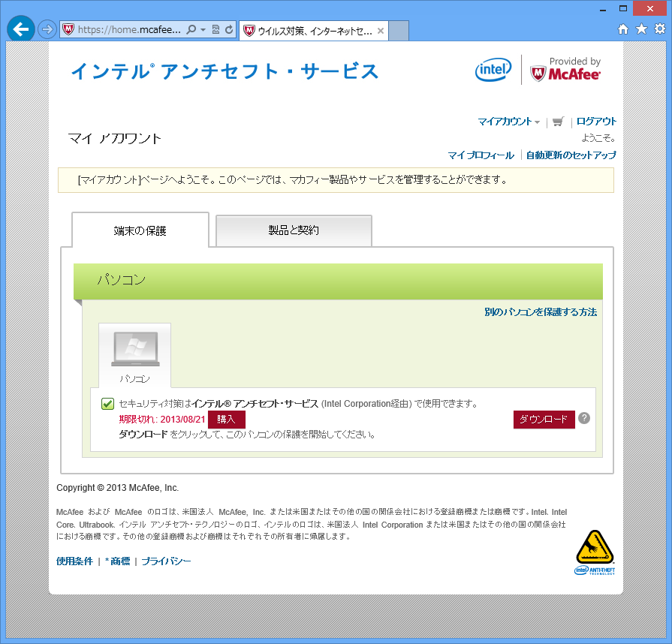This screenshot has height=644, width=672.
Task: Refresh the page with the reload icon
Action: point(229,29)
